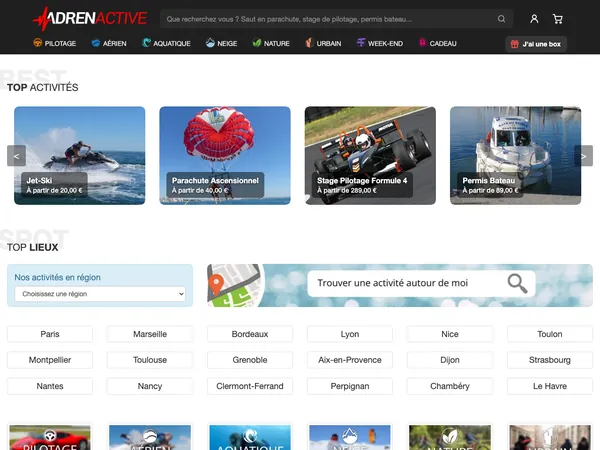Go to Chambéry activities
Screen dimensions: 600x450
[x=450, y=386]
